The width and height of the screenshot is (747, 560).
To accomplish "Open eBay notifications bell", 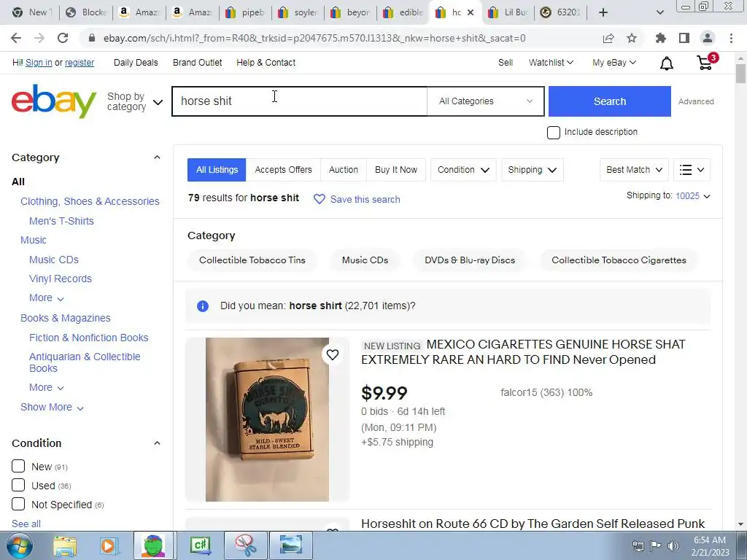I will pyautogui.click(x=667, y=63).
